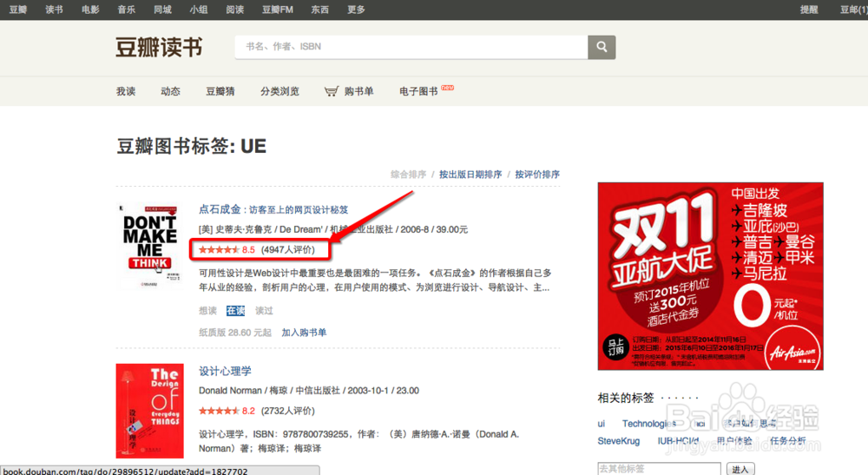Open the related tag ui
This screenshot has height=475, width=868.
[602, 424]
